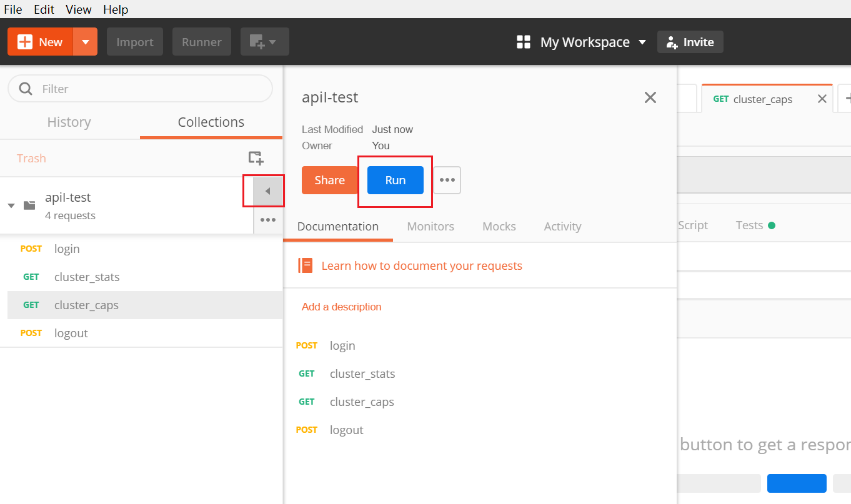Click the workspace grid icon
This screenshot has height=504, width=851.
coord(524,42)
